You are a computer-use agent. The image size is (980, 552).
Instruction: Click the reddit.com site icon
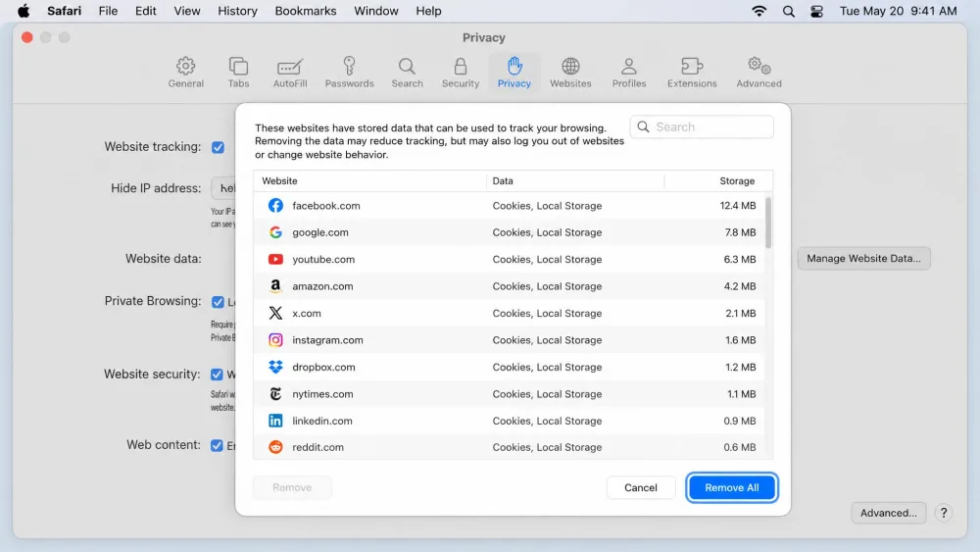point(275,447)
